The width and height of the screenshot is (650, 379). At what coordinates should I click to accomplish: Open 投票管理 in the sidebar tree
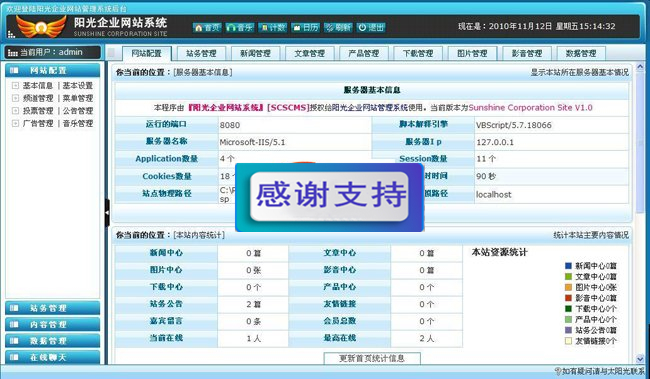click(x=38, y=111)
